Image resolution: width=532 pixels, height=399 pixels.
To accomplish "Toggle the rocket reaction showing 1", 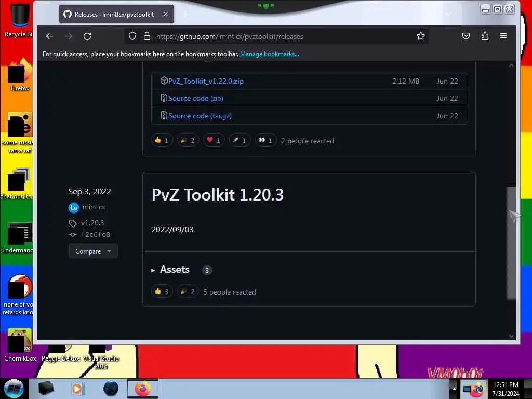I will [x=239, y=140].
